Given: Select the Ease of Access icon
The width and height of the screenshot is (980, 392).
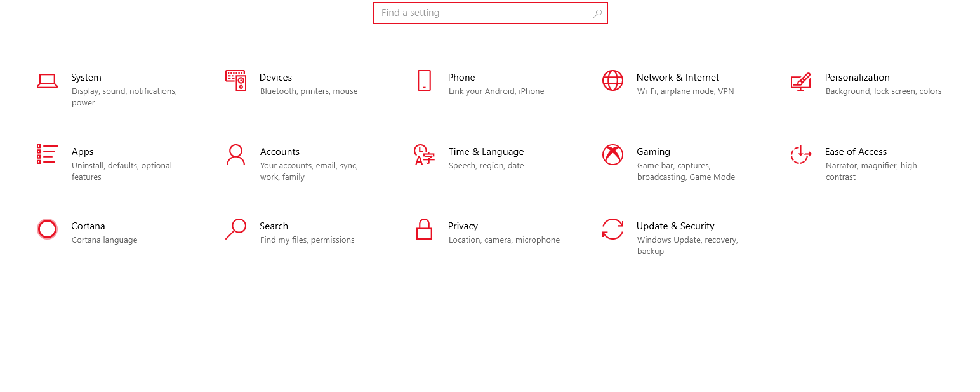Looking at the screenshot, I should click(801, 156).
